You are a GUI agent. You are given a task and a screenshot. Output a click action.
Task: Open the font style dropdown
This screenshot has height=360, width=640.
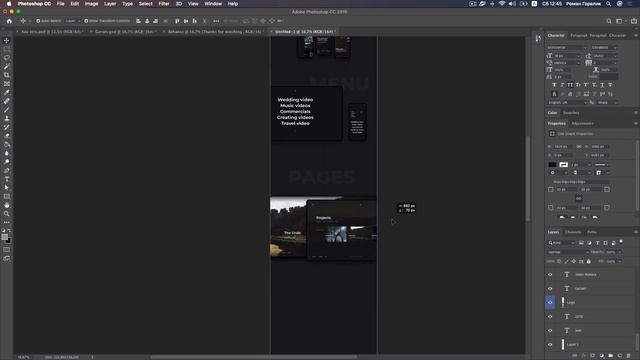click(x=604, y=47)
